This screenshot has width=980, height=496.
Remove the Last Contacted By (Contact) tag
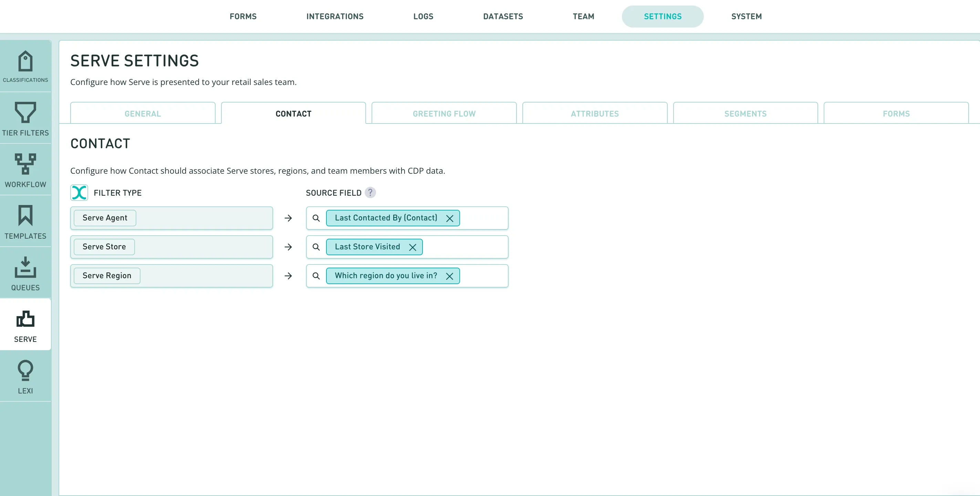(449, 218)
